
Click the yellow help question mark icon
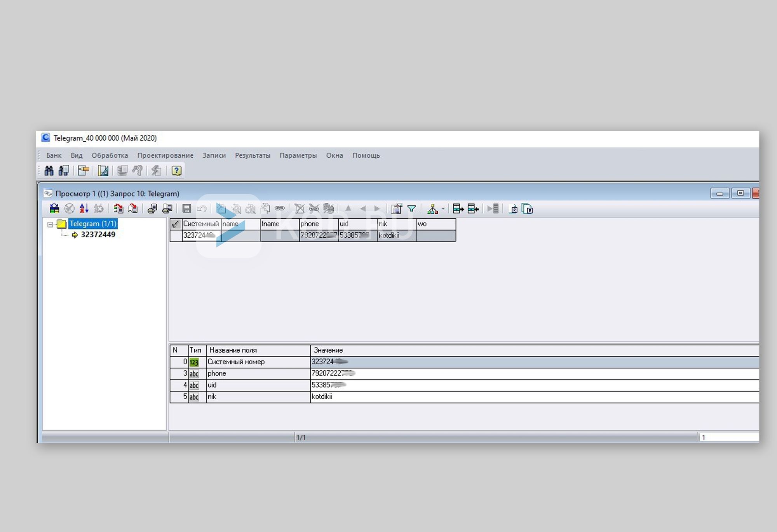pyautogui.click(x=176, y=170)
